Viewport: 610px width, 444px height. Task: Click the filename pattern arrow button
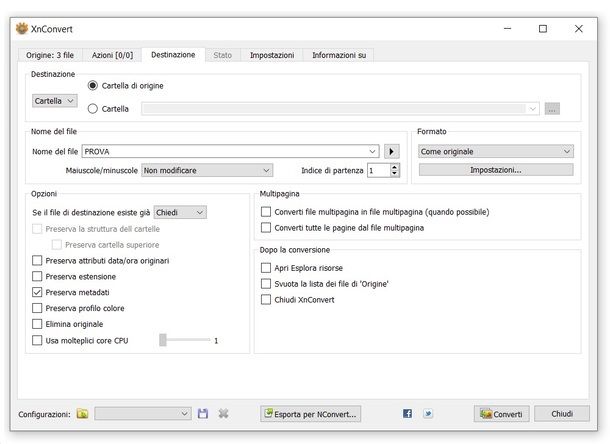392,151
